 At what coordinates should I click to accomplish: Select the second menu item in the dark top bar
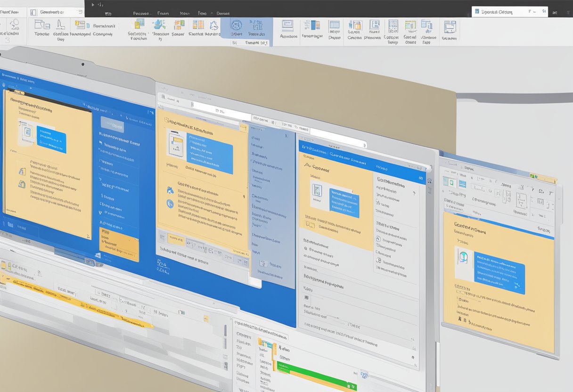tap(163, 13)
